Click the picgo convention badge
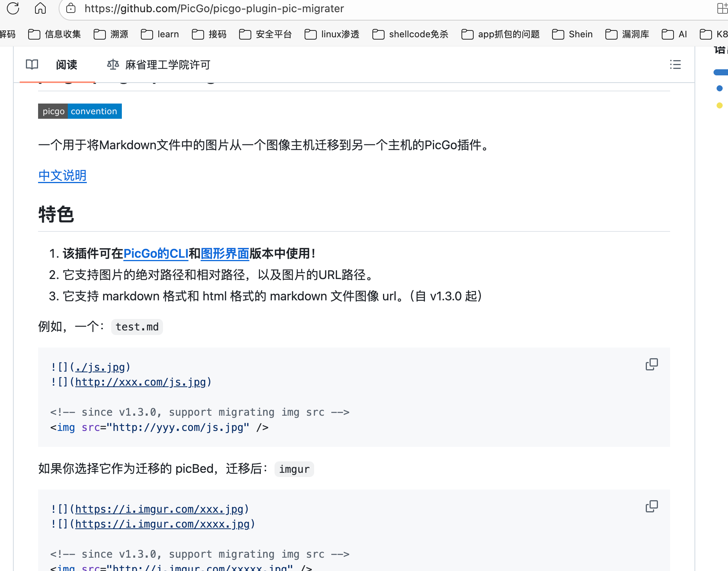 tap(80, 111)
